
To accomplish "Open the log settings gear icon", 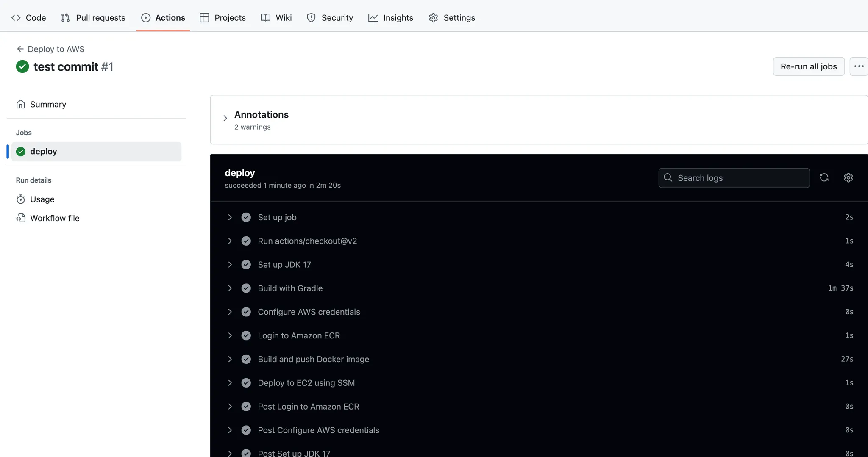I will [848, 178].
